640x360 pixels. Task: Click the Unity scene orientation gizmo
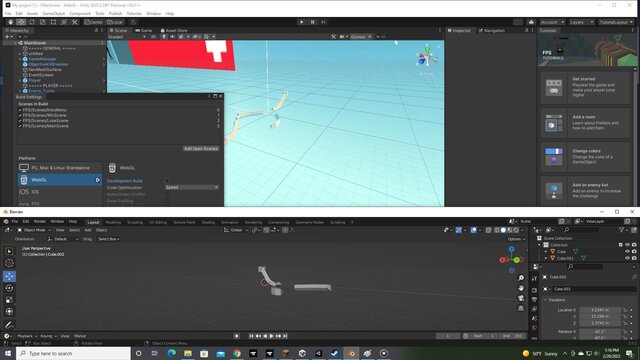[x=426, y=58]
